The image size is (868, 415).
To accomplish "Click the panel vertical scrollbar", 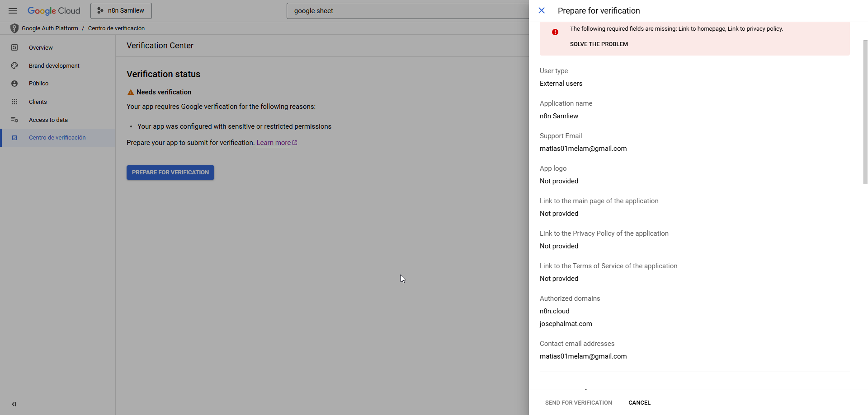I will [865, 112].
